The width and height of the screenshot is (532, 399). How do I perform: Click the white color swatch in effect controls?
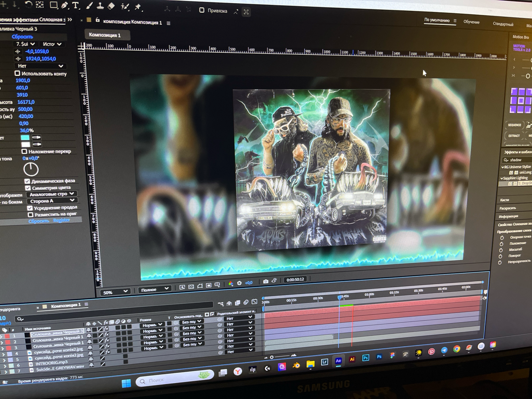pyautogui.click(x=26, y=144)
